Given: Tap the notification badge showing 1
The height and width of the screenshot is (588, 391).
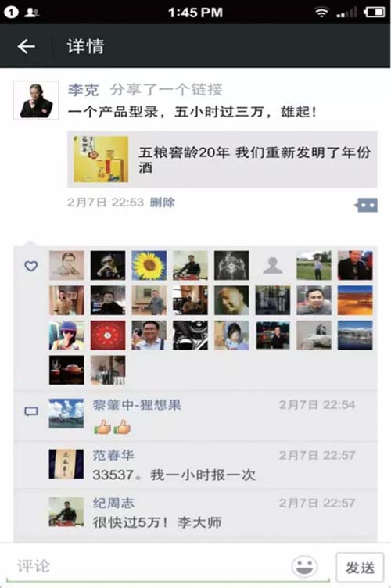Looking at the screenshot, I should [x=11, y=13].
